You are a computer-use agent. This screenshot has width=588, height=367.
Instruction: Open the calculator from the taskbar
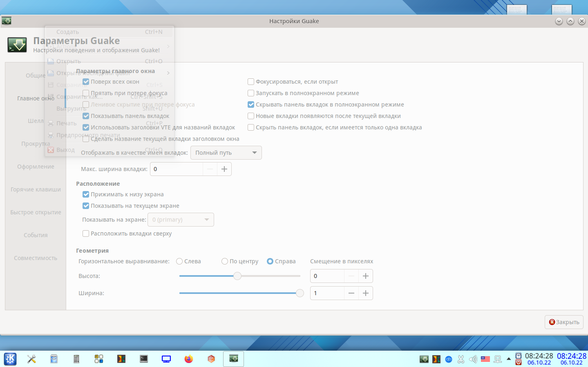point(76,359)
